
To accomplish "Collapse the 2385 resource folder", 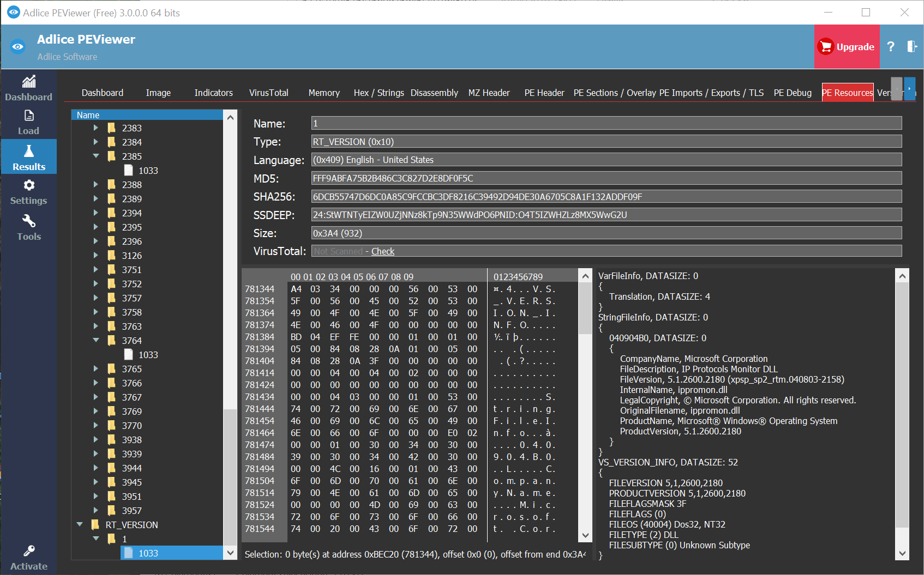I will [x=96, y=156].
